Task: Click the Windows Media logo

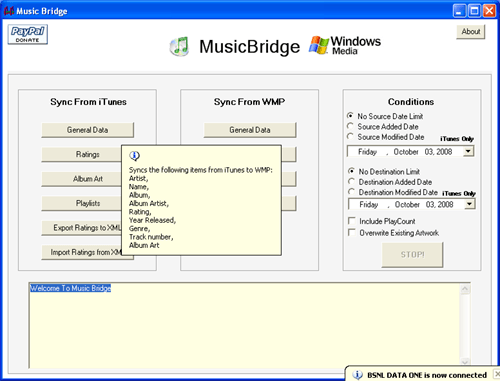Action: point(345,45)
